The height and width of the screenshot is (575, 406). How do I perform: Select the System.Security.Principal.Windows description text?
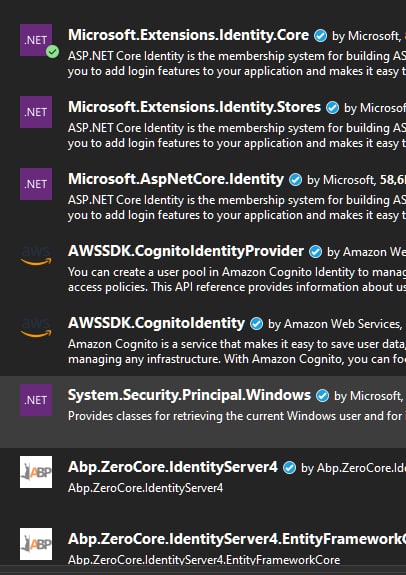[x=237, y=416]
